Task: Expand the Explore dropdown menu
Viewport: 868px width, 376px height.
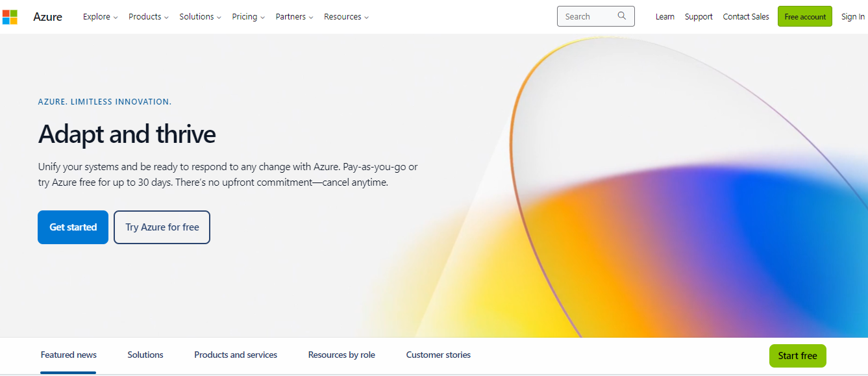Action: click(x=101, y=17)
